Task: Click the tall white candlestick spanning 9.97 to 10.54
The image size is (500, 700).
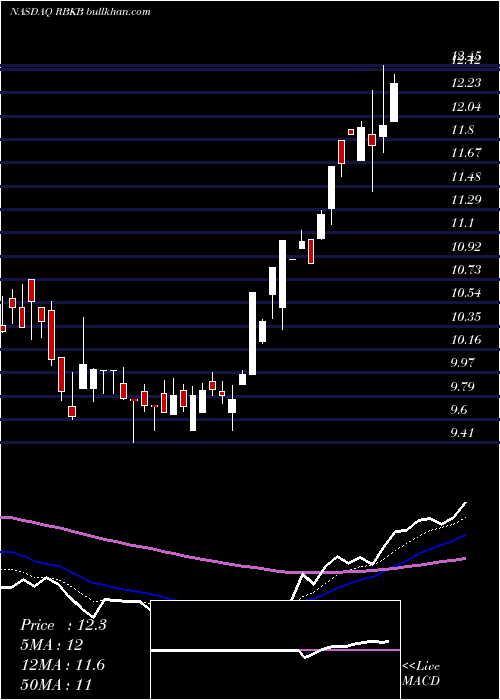Action: [252, 333]
